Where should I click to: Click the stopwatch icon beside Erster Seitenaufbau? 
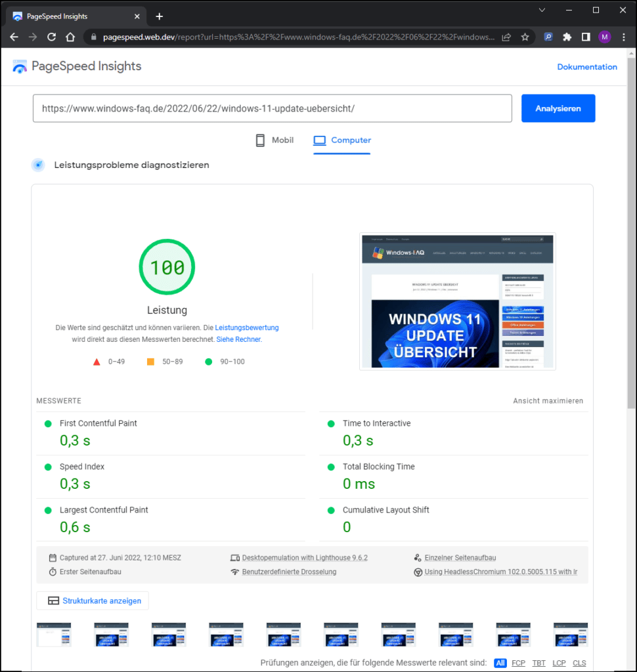[x=53, y=572]
